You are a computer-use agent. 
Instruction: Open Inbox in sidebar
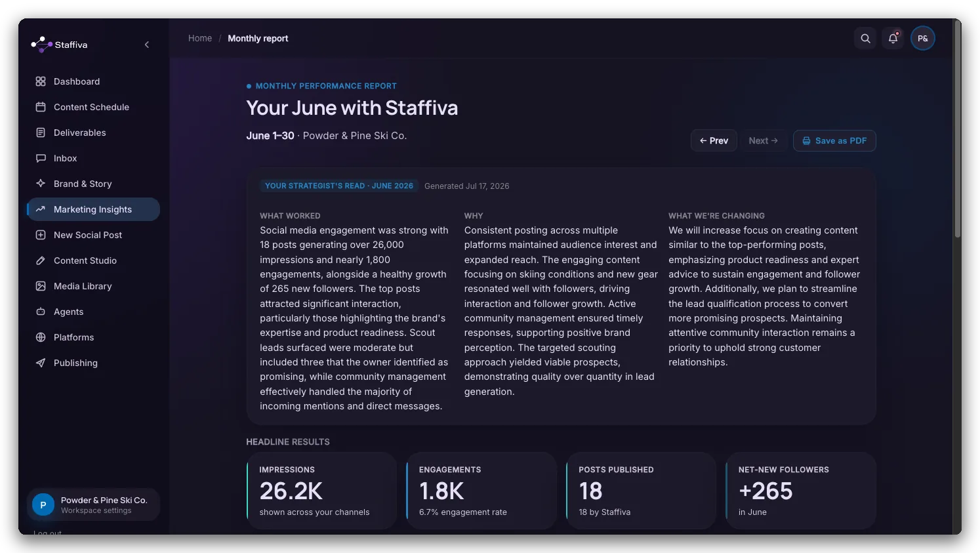click(93, 158)
